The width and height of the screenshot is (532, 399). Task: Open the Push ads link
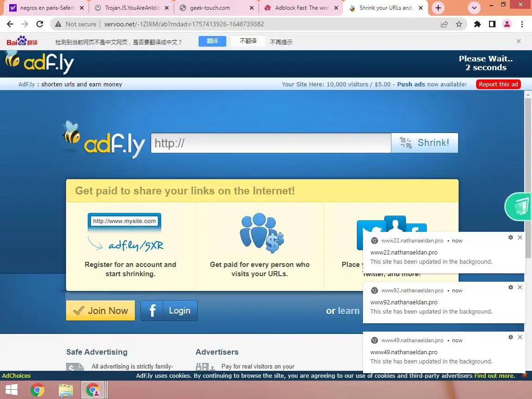tap(411, 84)
